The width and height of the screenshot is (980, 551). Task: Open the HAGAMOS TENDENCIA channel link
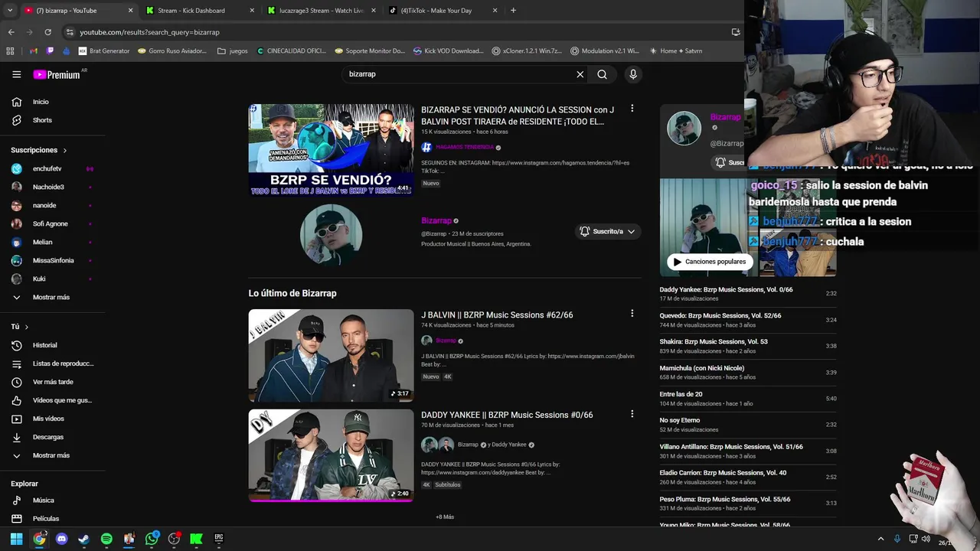465,147
